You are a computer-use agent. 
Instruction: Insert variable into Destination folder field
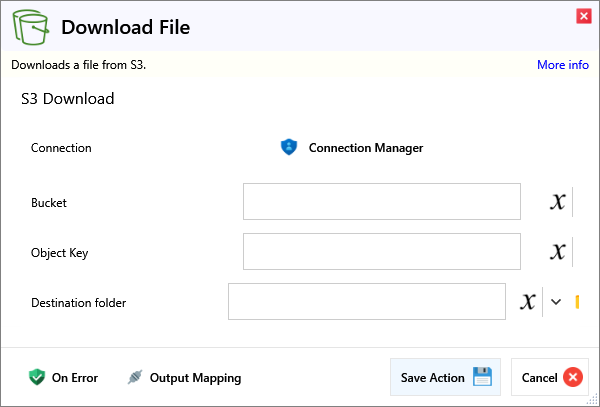pyautogui.click(x=528, y=302)
